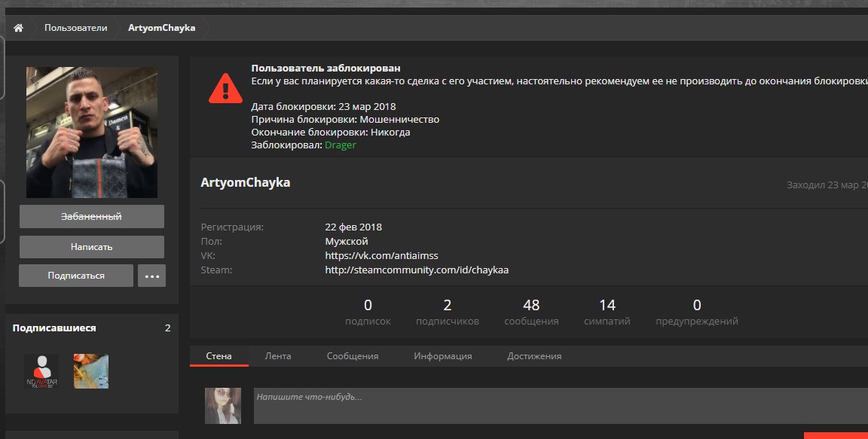Click your avatar beside the wall input

223,405
